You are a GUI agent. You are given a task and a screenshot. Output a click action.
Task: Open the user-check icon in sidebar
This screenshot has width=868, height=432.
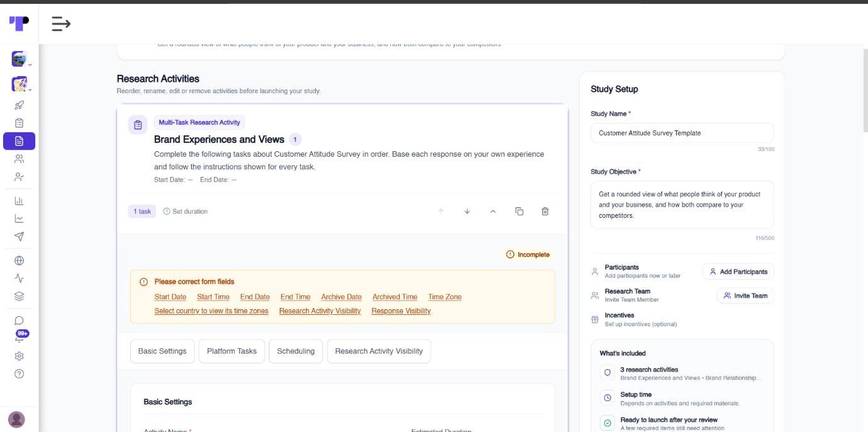(x=19, y=177)
